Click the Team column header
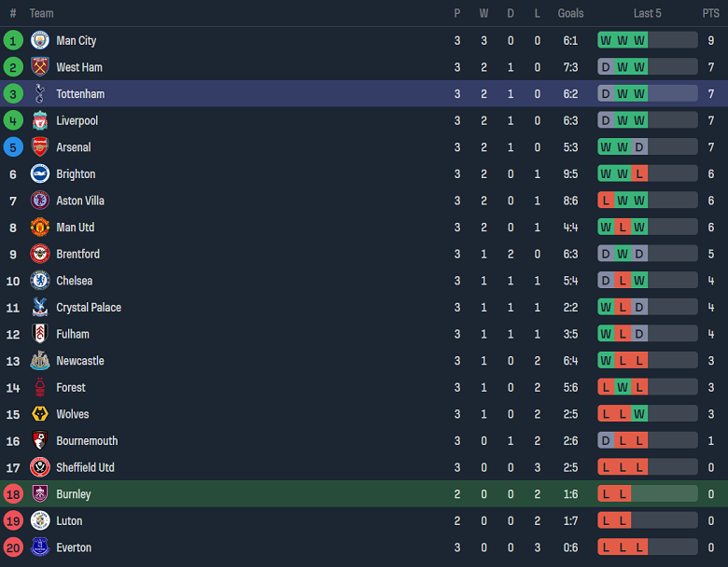This screenshot has width=728, height=567. 41,13
